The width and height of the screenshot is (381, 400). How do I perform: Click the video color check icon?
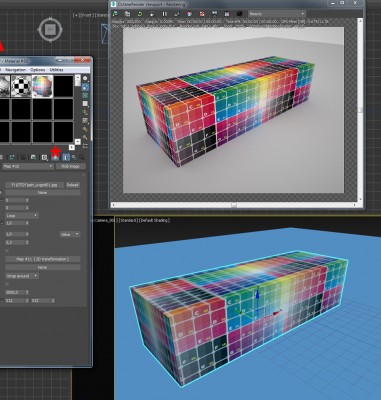click(x=85, y=112)
